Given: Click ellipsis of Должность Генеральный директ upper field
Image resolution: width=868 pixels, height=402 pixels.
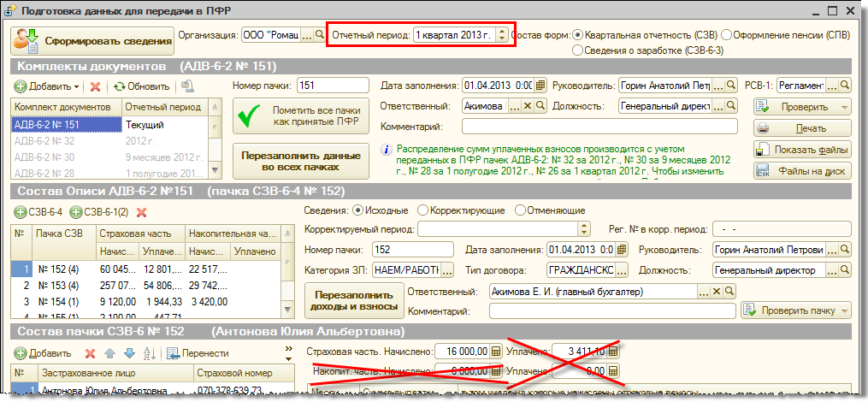Looking at the screenshot, I should (x=718, y=106).
